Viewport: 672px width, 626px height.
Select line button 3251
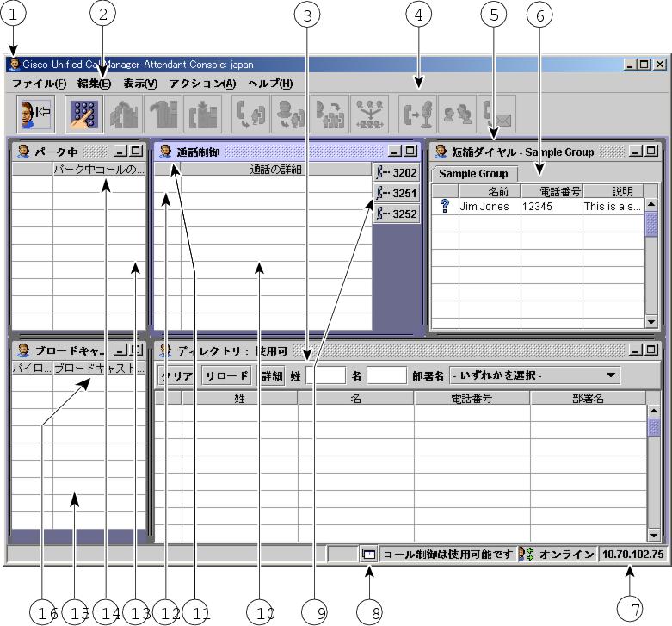click(397, 194)
